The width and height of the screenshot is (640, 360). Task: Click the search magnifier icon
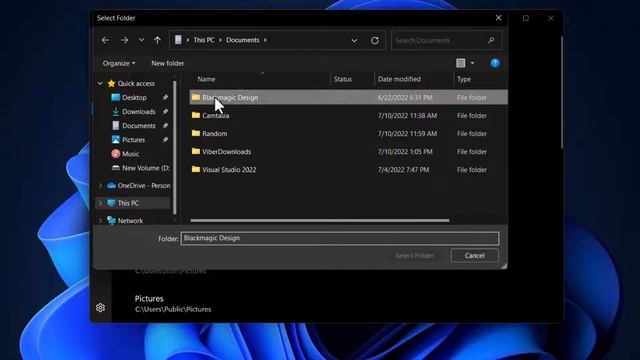click(491, 40)
